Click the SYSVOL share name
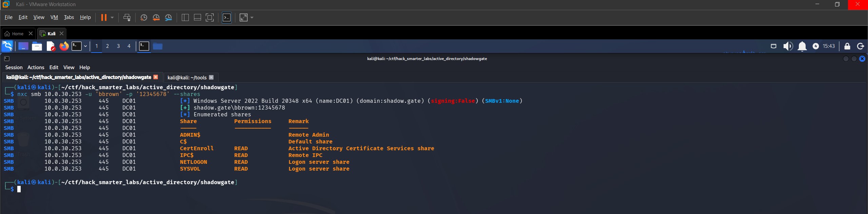Image resolution: width=868 pixels, height=214 pixels. pyautogui.click(x=190, y=169)
